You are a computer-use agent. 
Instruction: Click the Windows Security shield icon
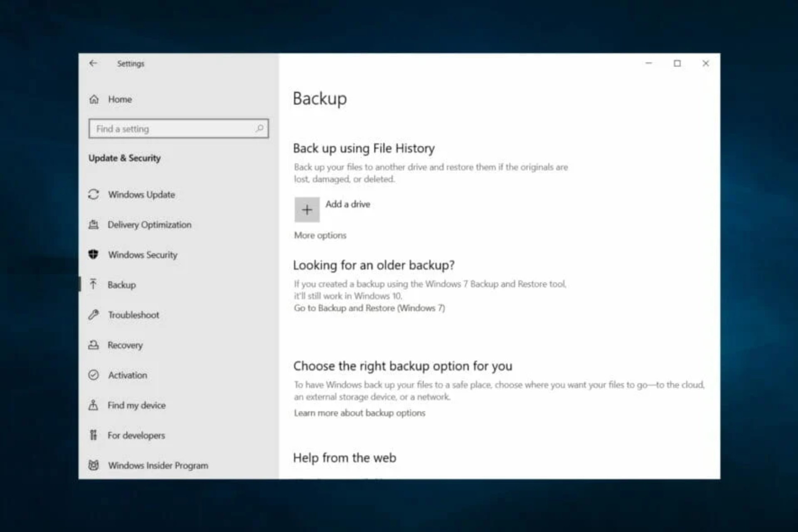pos(94,254)
